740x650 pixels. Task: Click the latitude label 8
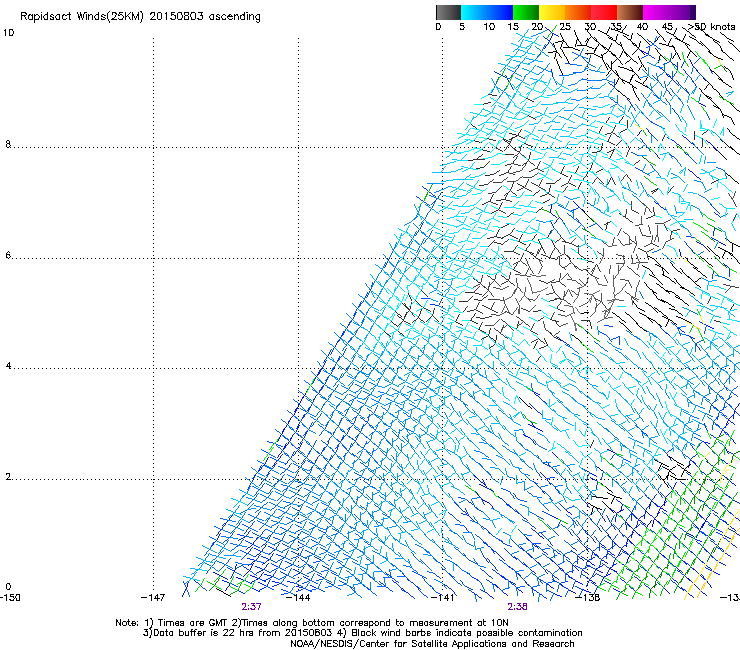pos(8,144)
